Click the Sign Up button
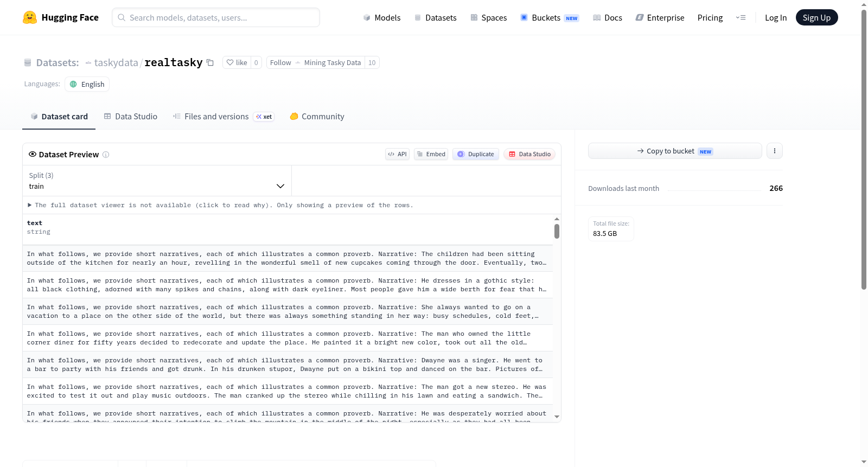This screenshot has height=467, width=868. (816, 17)
